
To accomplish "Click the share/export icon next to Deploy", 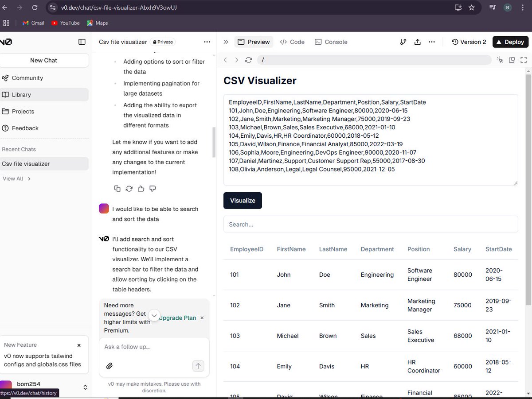I will point(417,42).
